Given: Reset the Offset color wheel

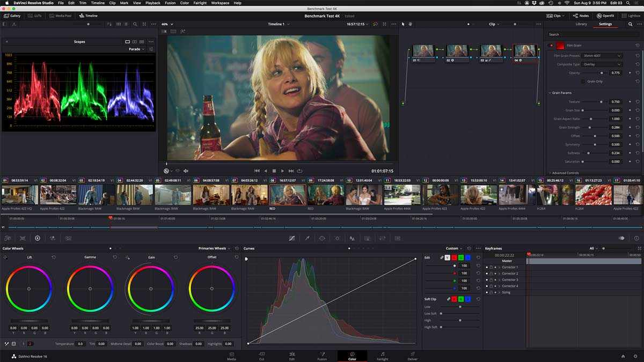Looking at the screenshot, I should [237, 257].
